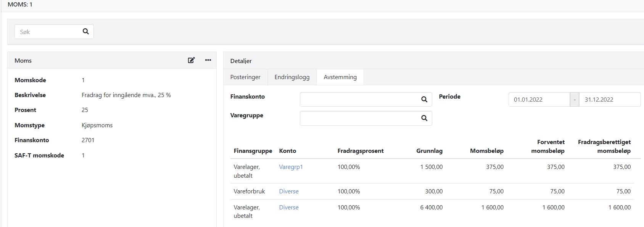Open the Endringslogg tab

[292, 77]
